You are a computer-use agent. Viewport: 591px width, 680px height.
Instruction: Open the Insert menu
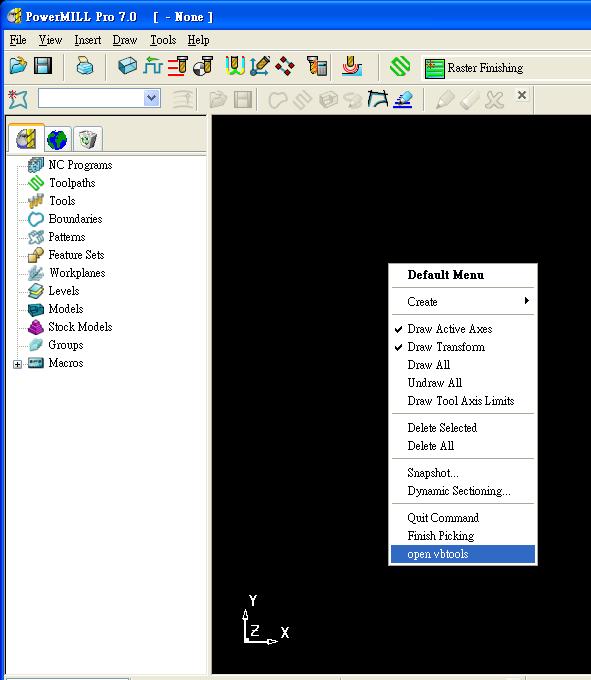pyautogui.click(x=88, y=40)
